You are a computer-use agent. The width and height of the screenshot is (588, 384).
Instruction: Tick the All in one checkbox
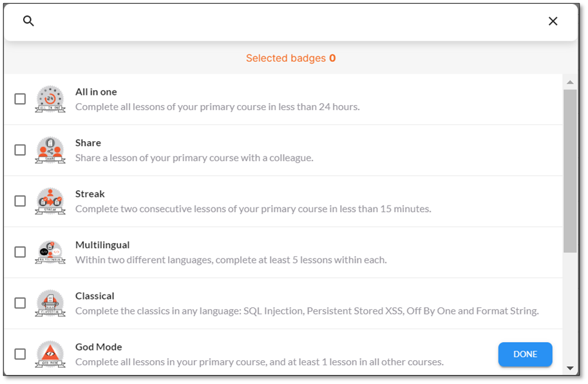[20, 99]
